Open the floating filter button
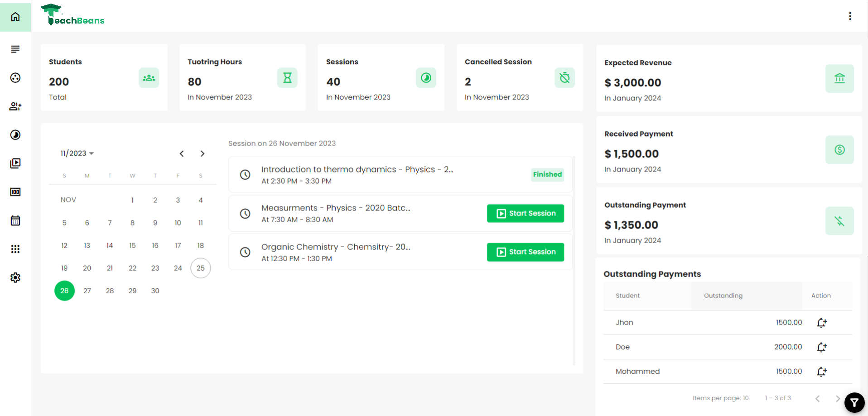 point(854,402)
